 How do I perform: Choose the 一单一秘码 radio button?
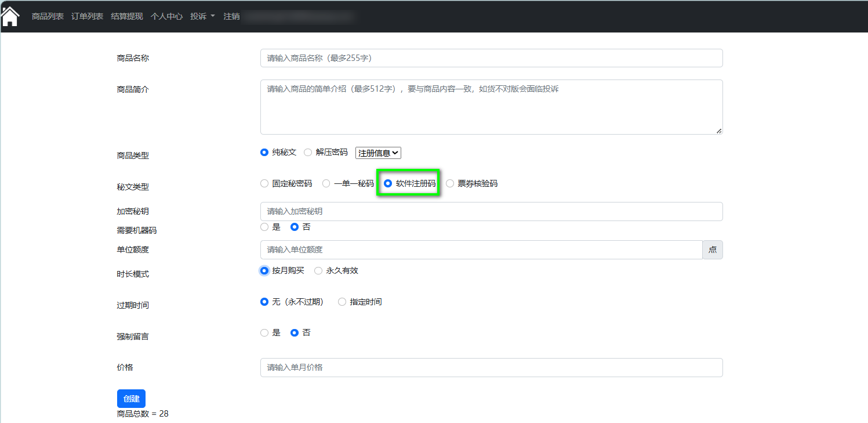coord(326,184)
